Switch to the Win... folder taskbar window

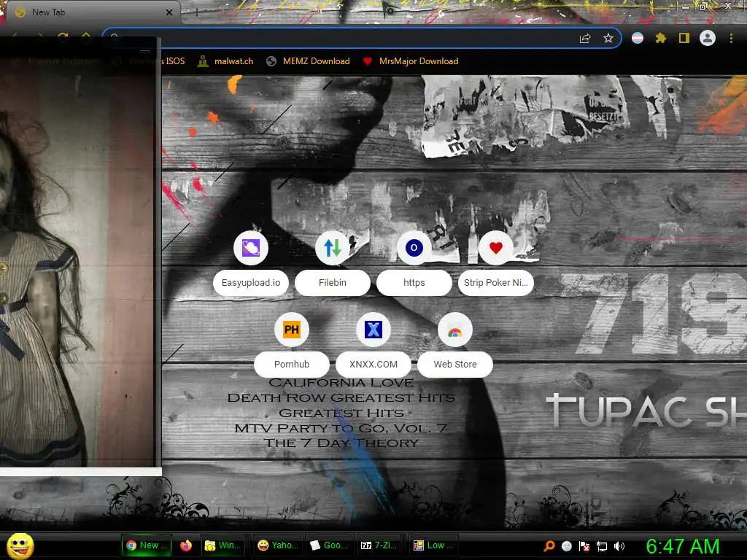coord(222,545)
